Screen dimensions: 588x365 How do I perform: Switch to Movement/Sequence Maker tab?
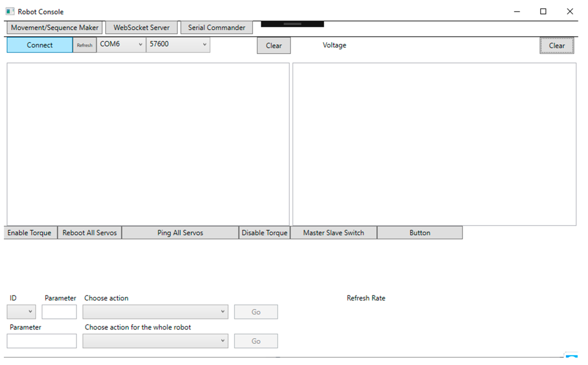[x=55, y=28]
